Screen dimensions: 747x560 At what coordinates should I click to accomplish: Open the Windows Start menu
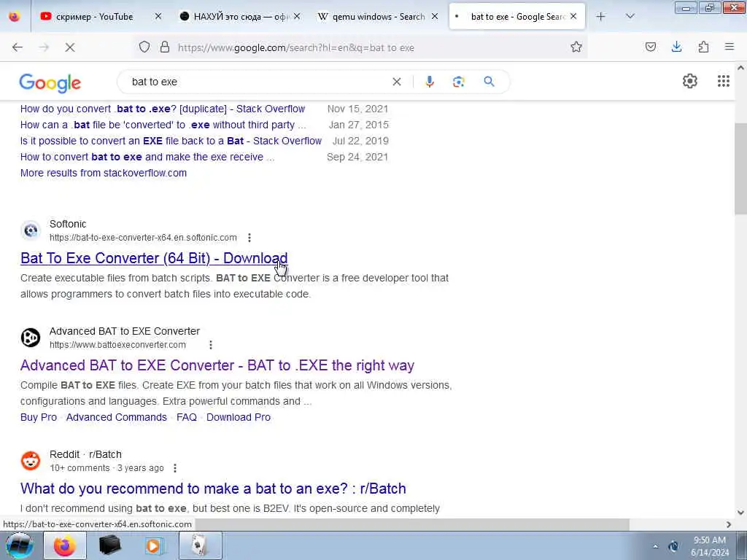click(19, 545)
